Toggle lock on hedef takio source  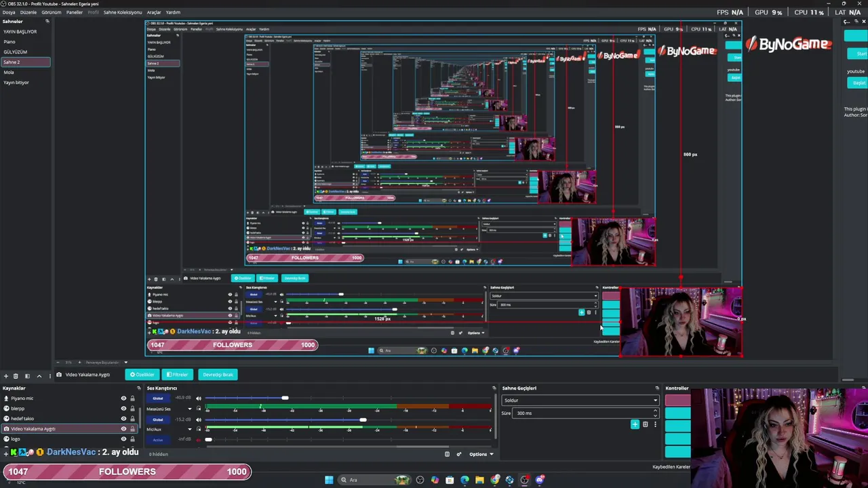pyautogui.click(x=132, y=419)
